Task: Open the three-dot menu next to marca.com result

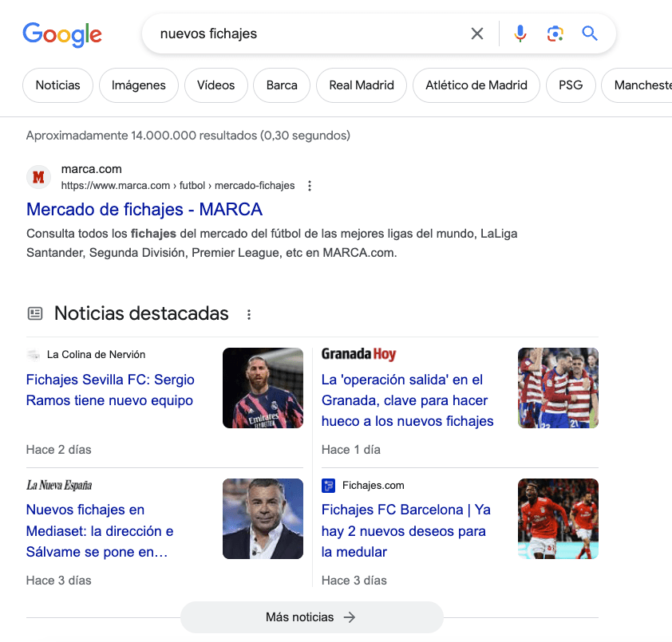Action: click(x=309, y=185)
